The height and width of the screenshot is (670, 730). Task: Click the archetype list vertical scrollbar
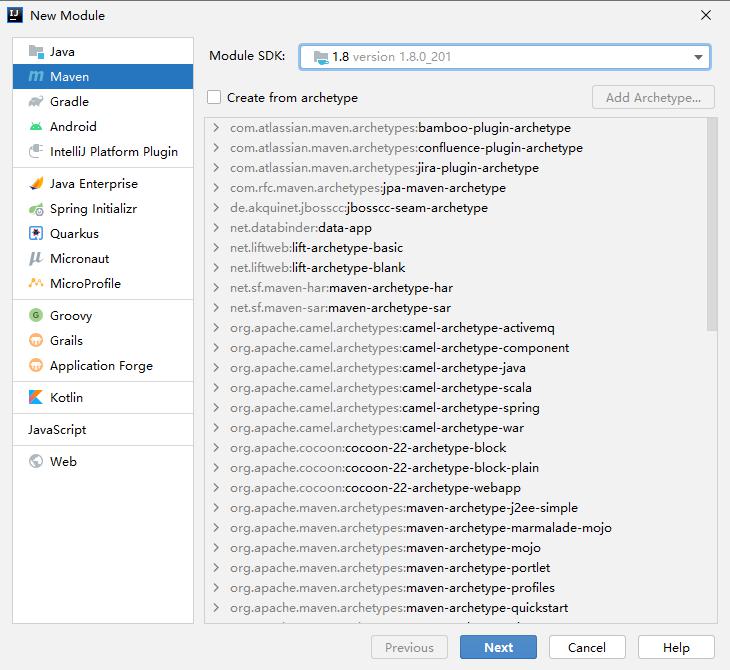coord(711,224)
